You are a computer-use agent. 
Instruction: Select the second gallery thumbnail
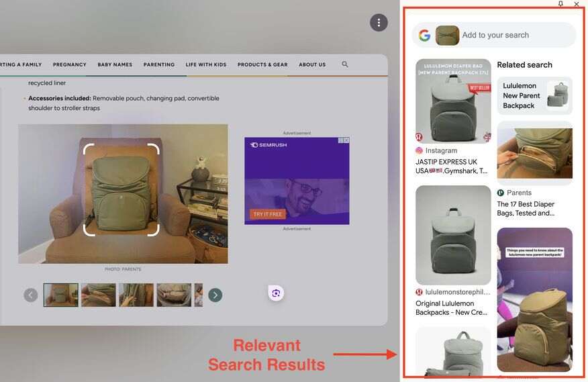pyautogui.click(x=99, y=295)
